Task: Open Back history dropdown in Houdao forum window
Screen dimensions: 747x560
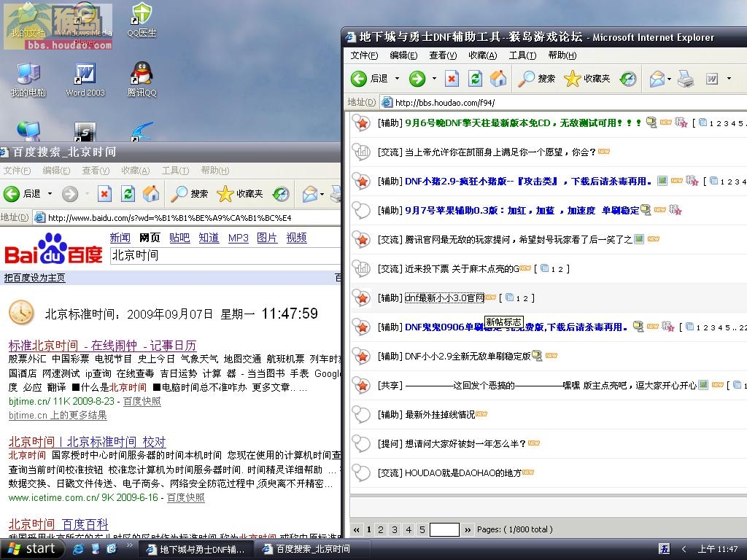Action: tap(397, 79)
